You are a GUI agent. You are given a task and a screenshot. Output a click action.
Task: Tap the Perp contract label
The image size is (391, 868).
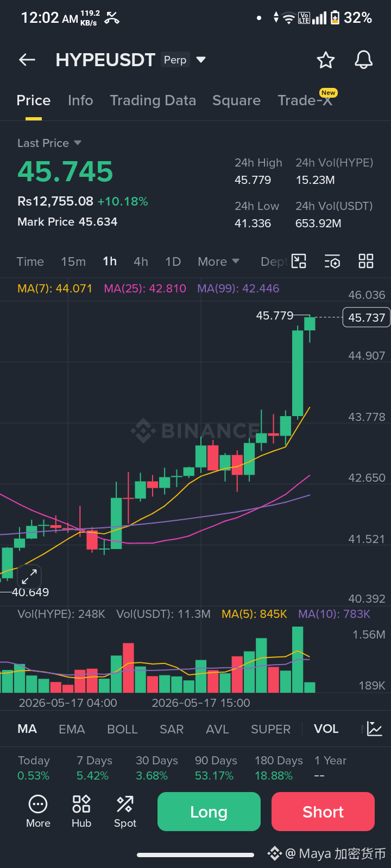coord(175,60)
